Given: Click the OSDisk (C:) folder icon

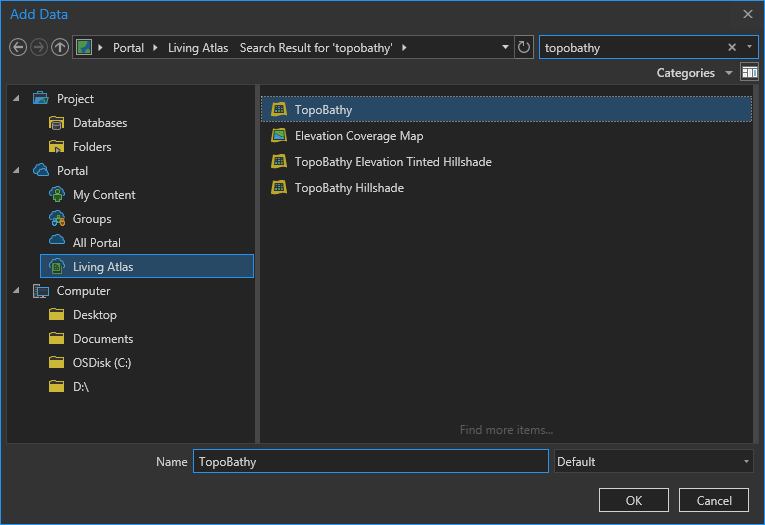Looking at the screenshot, I should [57, 362].
